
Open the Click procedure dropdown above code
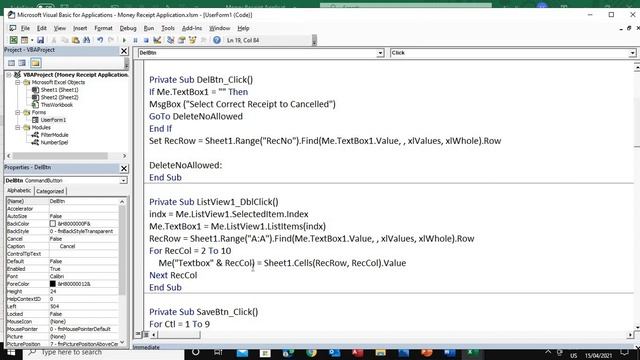[632, 53]
